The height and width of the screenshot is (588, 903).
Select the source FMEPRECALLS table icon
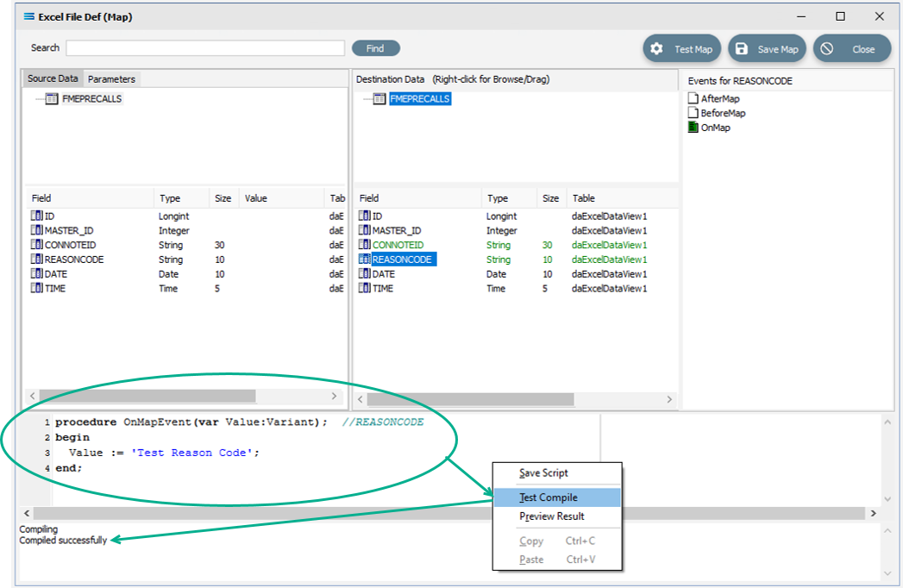pyautogui.click(x=52, y=99)
